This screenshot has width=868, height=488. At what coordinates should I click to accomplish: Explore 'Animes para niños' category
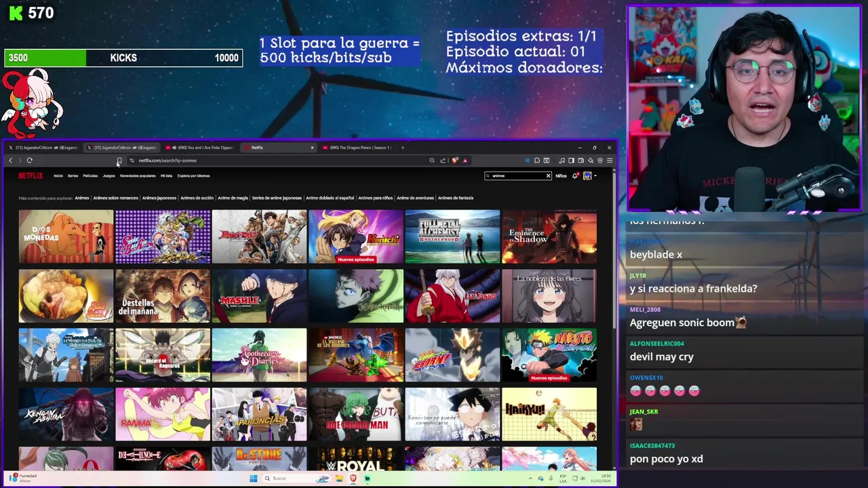point(376,198)
